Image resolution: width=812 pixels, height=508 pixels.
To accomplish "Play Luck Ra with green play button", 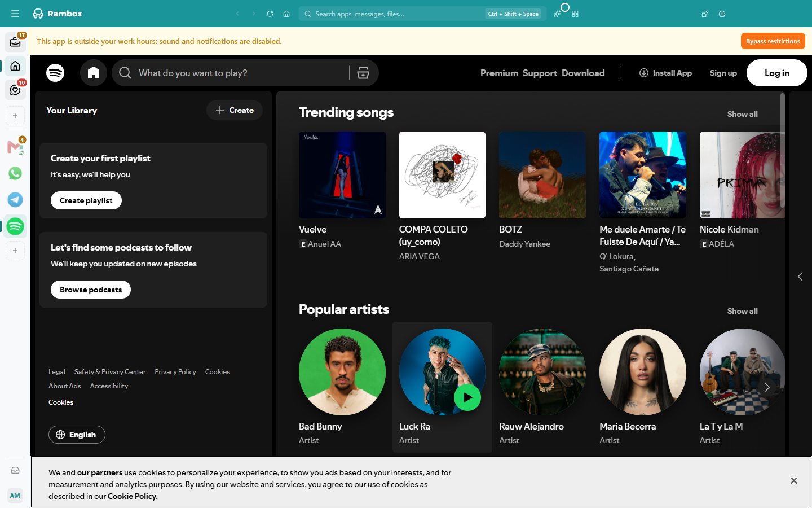I will 467,397.
